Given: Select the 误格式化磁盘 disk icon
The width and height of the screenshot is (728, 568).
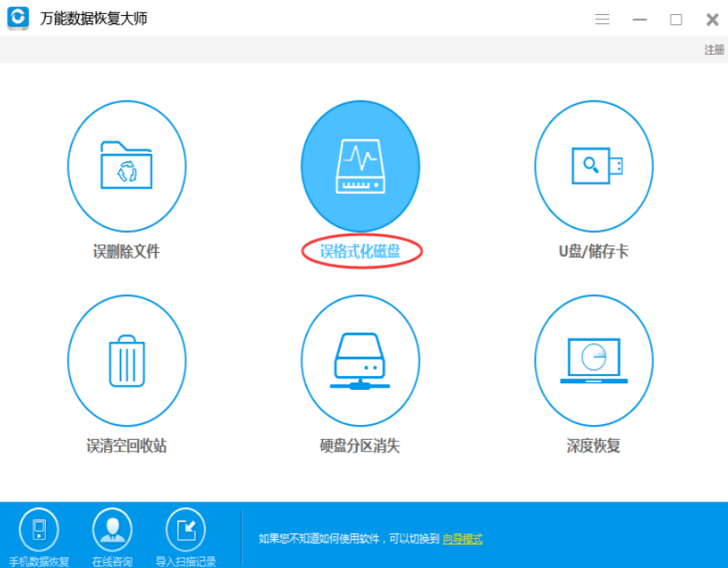Looking at the screenshot, I should (x=360, y=166).
